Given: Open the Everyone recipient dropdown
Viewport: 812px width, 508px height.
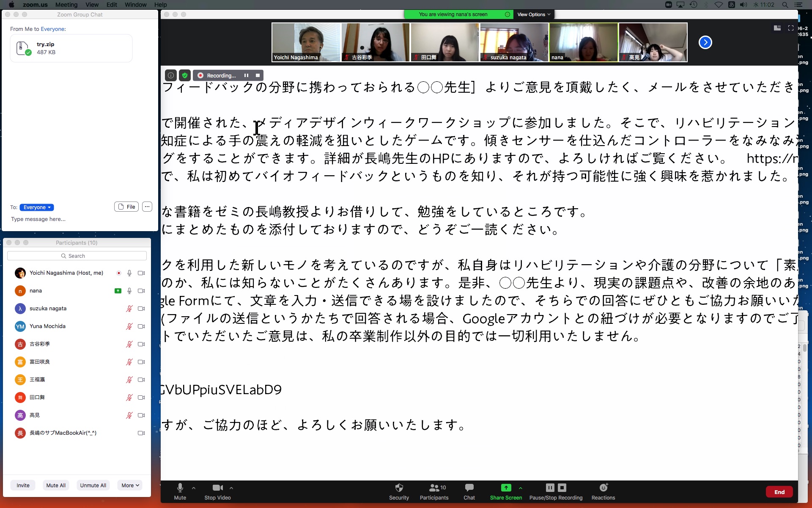Looking at the screenshot, I should pyautogui.click(x=37, y=207).
